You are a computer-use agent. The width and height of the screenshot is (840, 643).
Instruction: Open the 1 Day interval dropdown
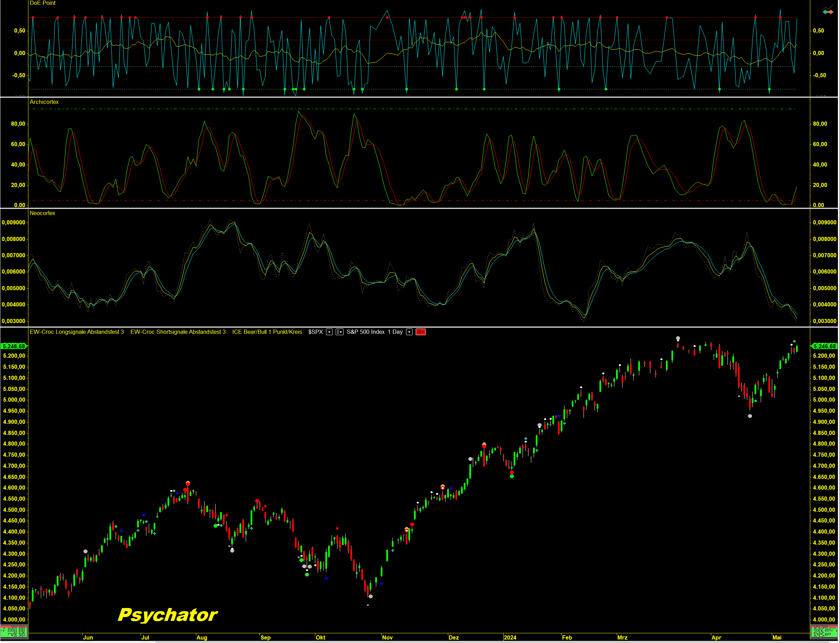click(x=409, y=332)
